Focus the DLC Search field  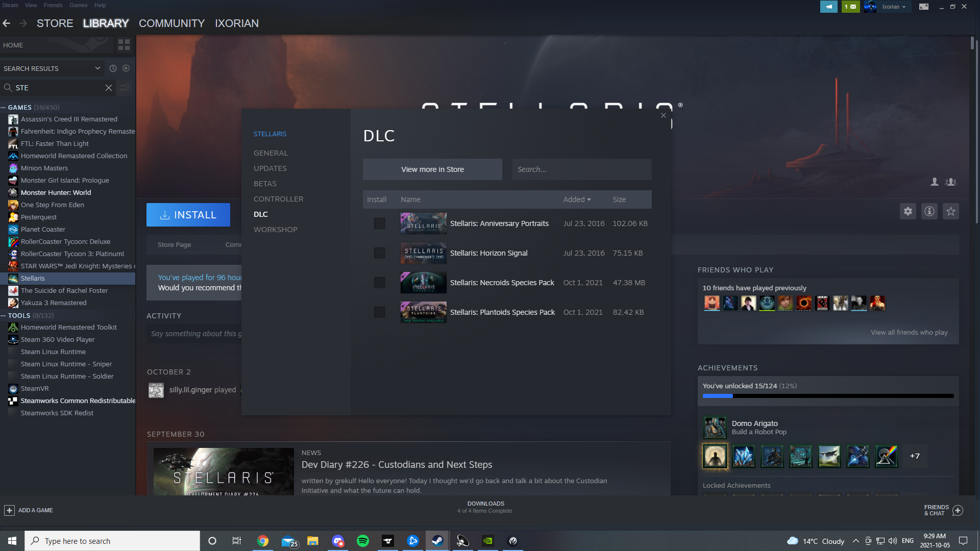[582, 169]
